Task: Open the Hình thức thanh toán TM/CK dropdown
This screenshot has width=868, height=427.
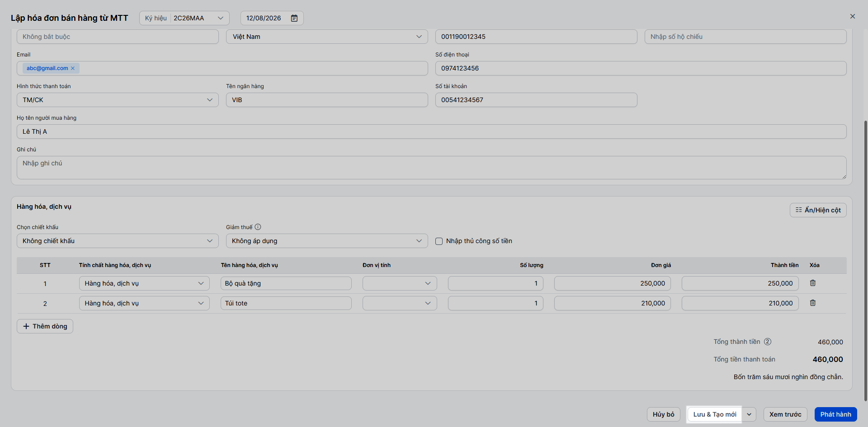Action: pos(118,100)
